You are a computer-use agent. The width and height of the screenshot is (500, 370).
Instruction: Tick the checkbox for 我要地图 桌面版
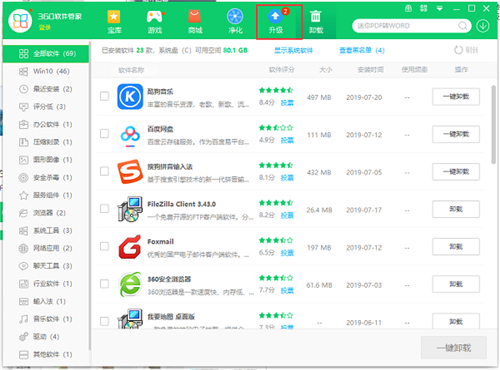[x=104, y=321]
